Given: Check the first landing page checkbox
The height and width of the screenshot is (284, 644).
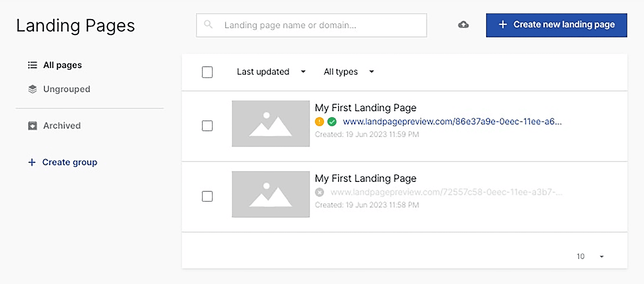Looking at the screenshot, I should click(x=207, y=126).
